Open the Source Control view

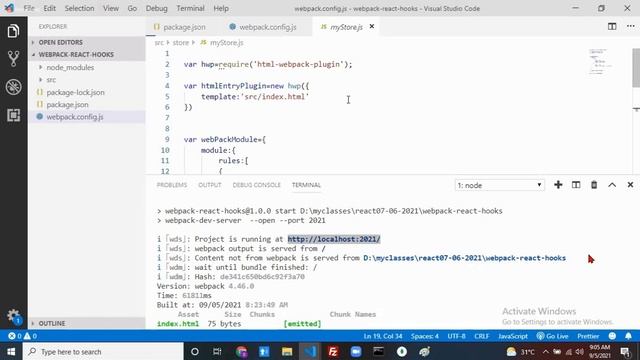click(x=13, y=59)
